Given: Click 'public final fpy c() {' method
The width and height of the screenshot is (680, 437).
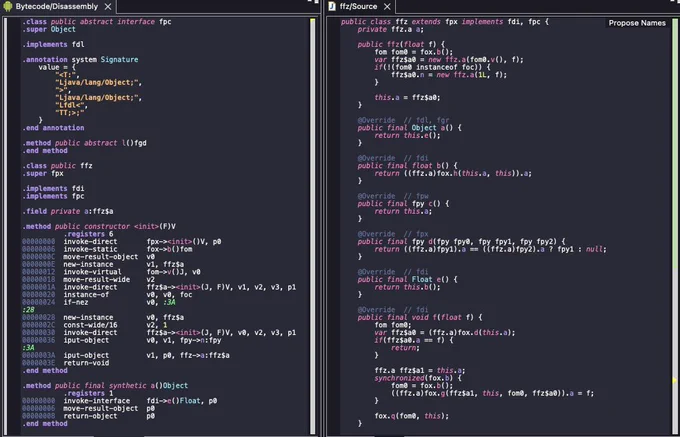Looking at the screenshot, I should (403, 204).
